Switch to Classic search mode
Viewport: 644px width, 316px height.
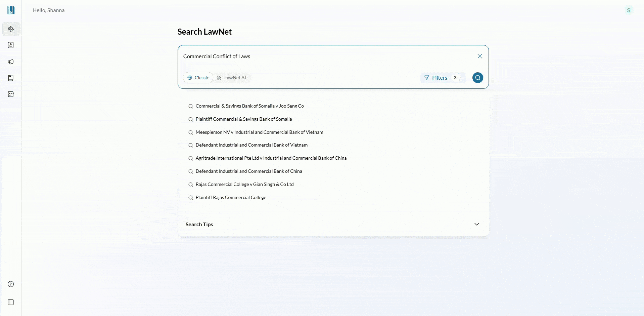click(x=198, y=78)
